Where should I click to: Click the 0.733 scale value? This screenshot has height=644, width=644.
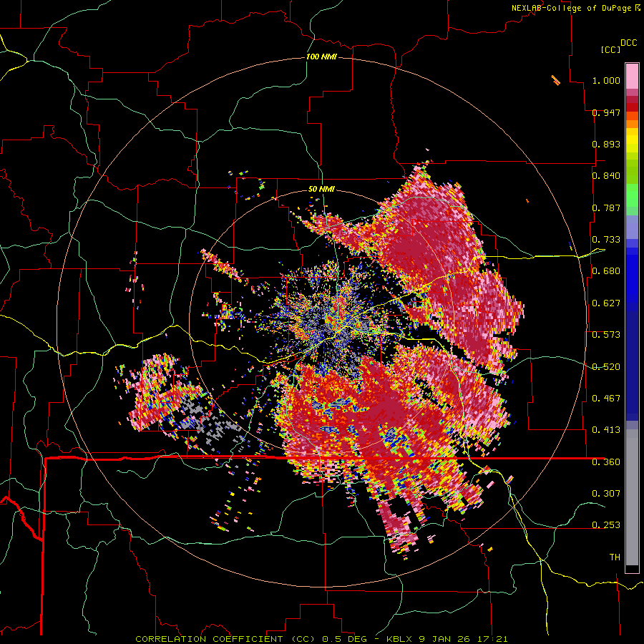coord(606,240)
